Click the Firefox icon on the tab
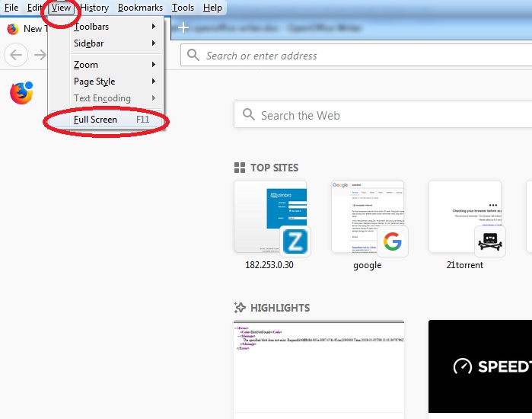Image resolution: width=532 pixels, height=419 pixels. point(13,29)
